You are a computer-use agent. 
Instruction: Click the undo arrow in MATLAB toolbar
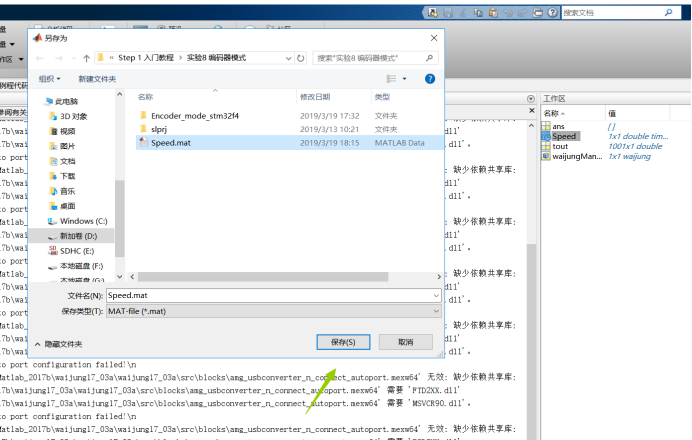508,12
